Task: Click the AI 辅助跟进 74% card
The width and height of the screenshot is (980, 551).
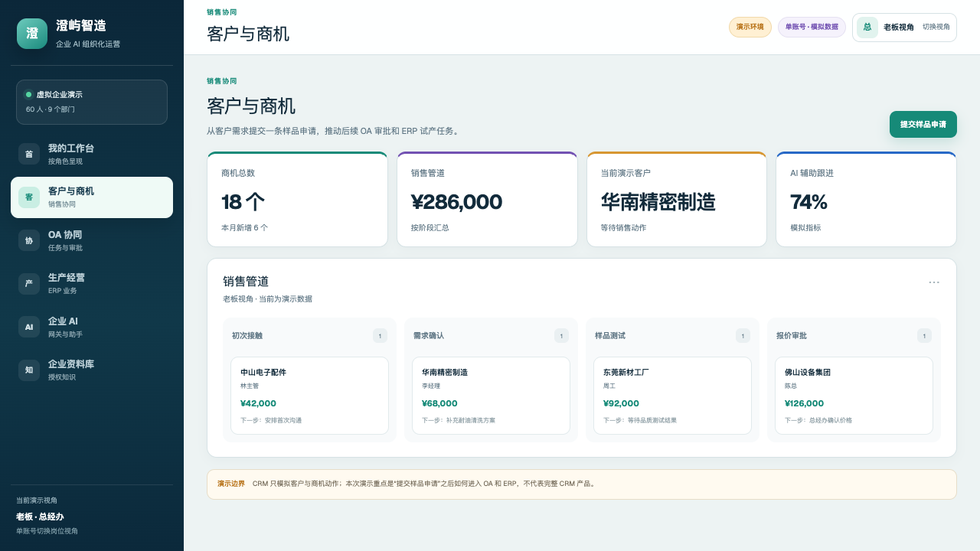Action: point(866,199)
